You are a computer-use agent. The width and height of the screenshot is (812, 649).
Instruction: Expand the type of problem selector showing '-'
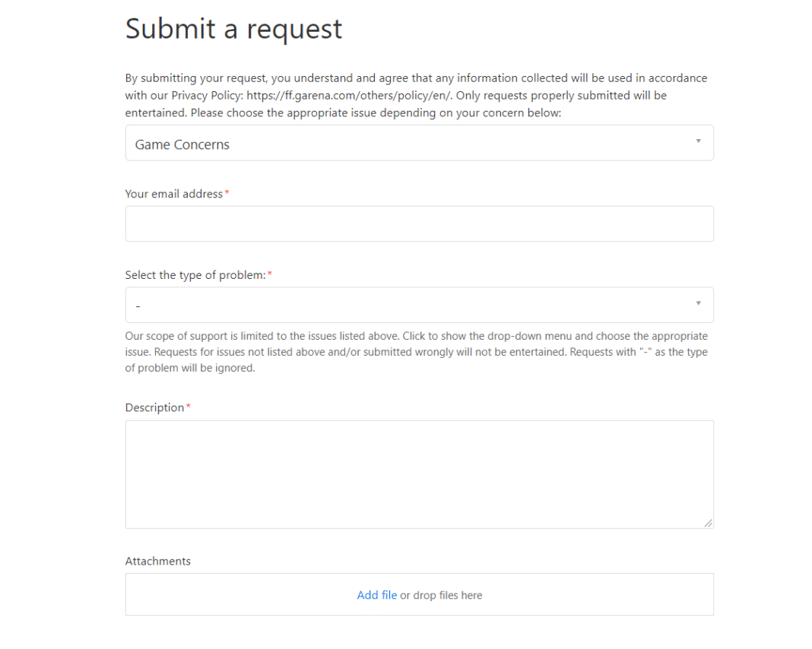419,304
